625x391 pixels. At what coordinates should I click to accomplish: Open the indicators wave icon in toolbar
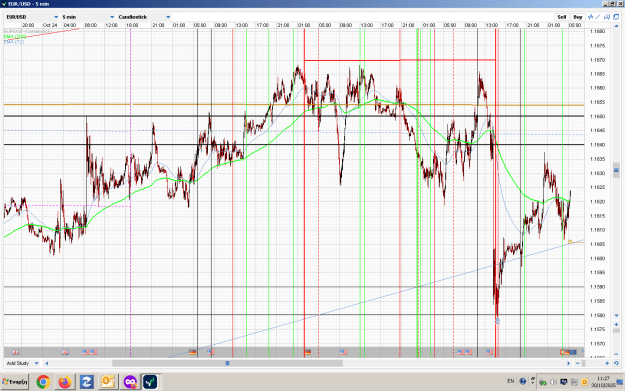pos(591,17)
